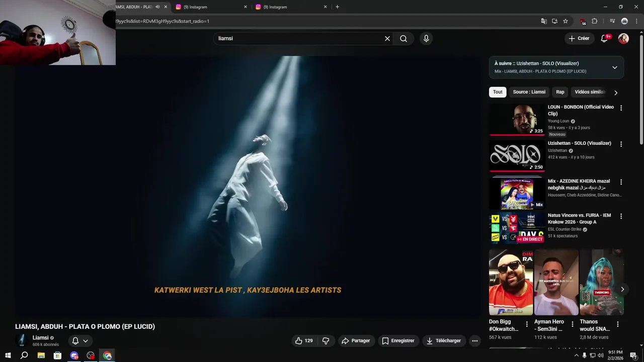The width and height of the screenshot is (644, 362).
Task: Select the Tout filter chip
Action: (x=498, y=92)
